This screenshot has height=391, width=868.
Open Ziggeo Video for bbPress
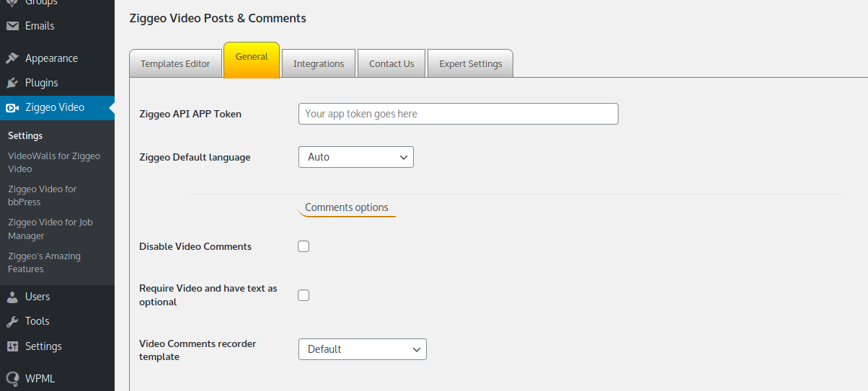(43, 196)
